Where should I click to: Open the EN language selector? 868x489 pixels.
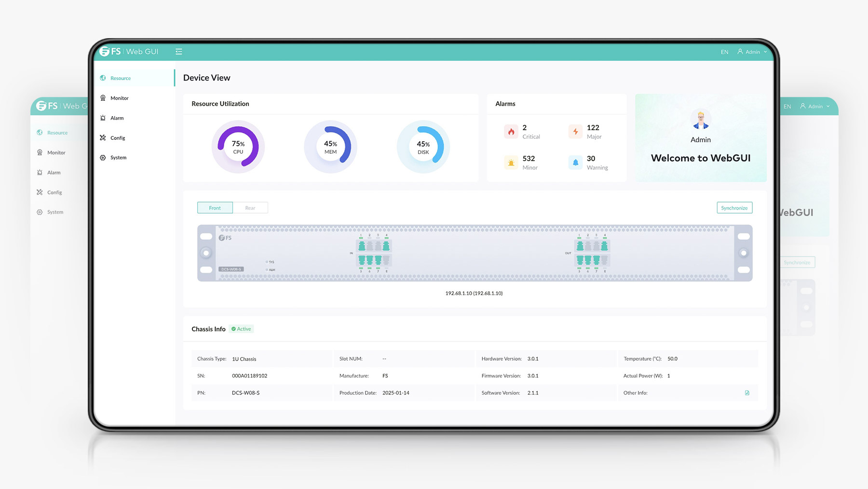click(724, 52)
